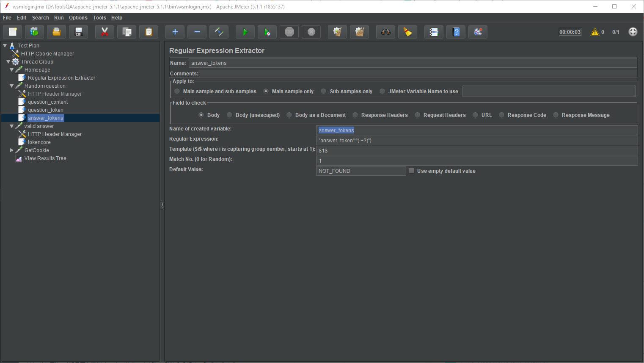Open the Options menu

(78, 18)
